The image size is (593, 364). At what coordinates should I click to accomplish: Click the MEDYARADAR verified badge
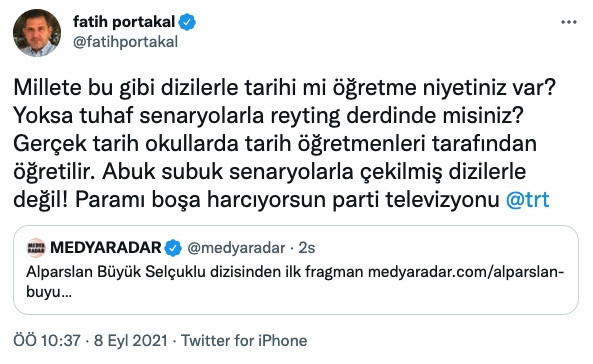click(173, 248)
